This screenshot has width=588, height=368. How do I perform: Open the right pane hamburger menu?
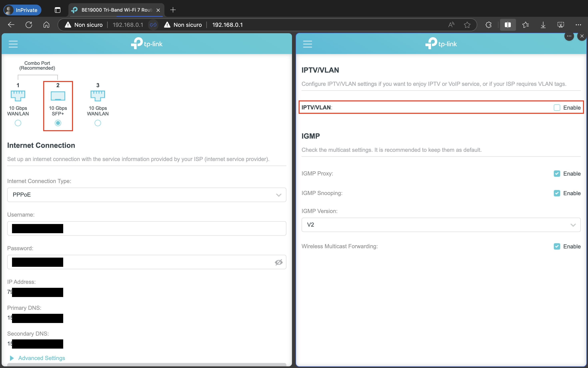(307, 44)
